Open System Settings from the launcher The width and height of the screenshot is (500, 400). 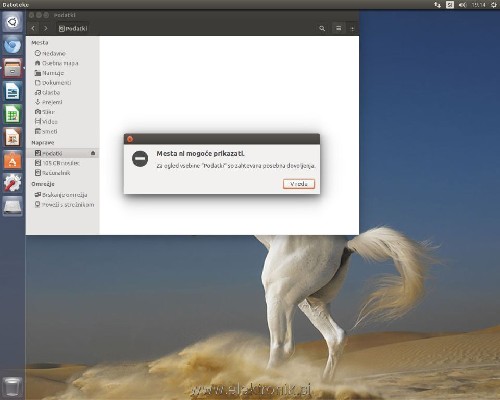pyautogui.click(x=12, y=183)
